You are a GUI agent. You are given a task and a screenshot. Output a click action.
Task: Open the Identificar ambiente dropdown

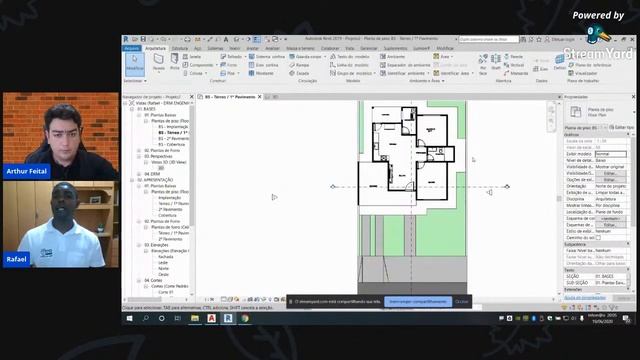(x=428, y=73)
